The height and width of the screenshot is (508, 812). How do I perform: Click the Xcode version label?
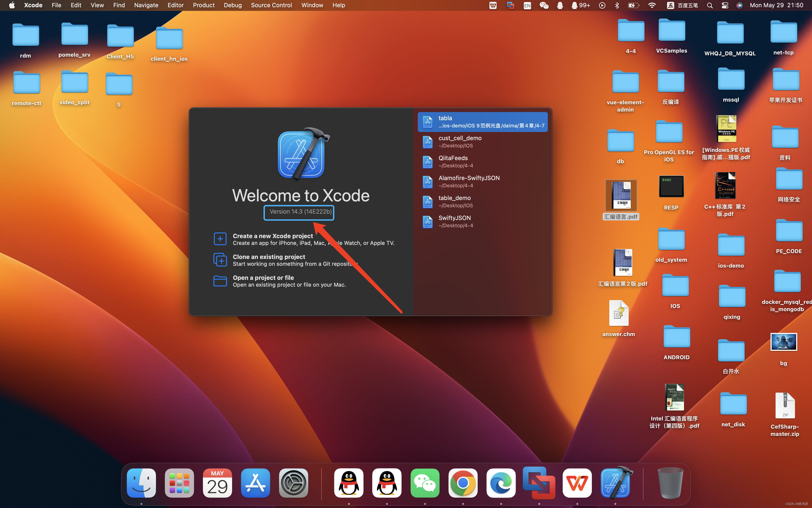(x=300, y=212)
